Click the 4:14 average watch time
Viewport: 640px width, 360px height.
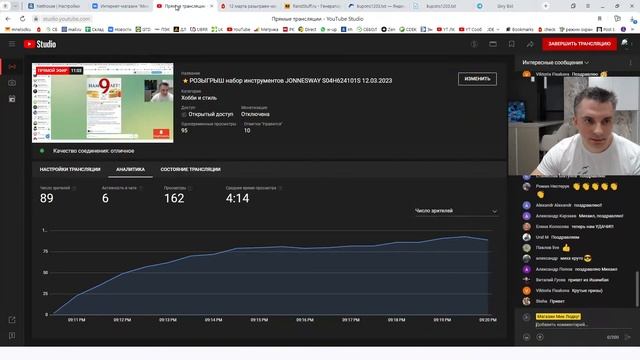[237, 198]
